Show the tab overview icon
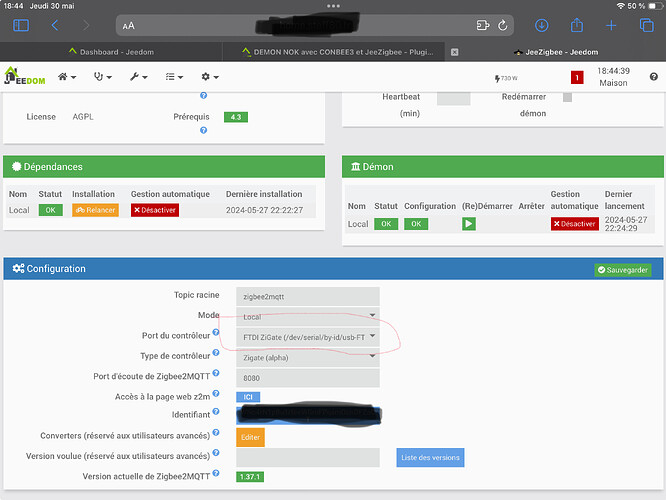Viewport: 666px width, 500px height. (x=646, y=25)
